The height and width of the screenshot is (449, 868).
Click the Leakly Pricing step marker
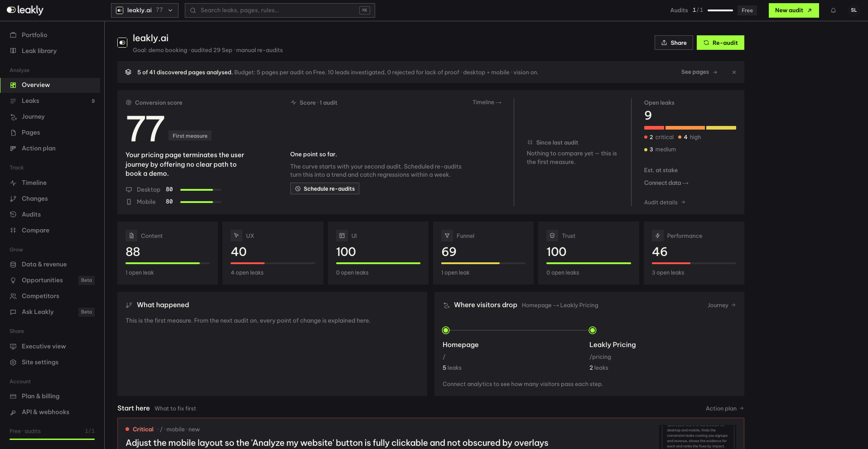click(x=593, y=330)
